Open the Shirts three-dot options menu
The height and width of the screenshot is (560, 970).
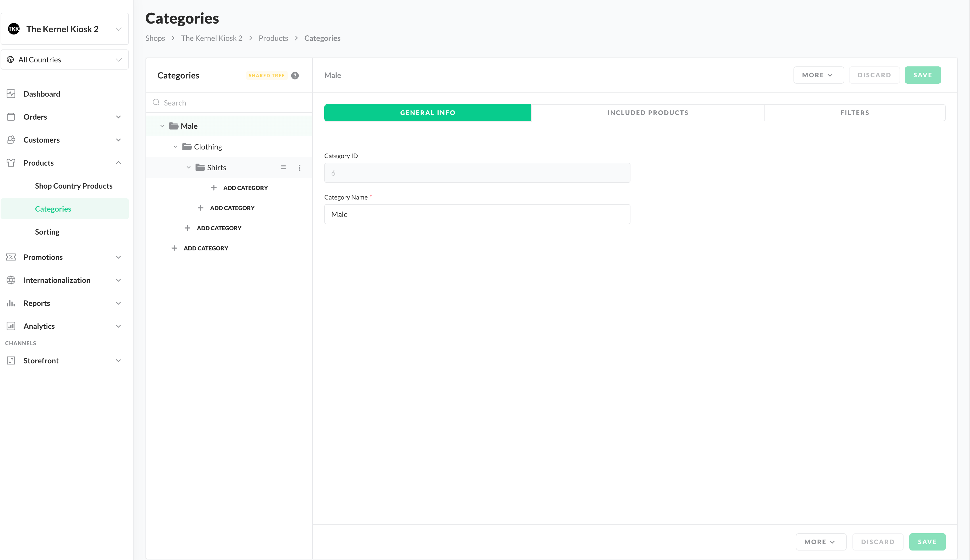tap(299, 168)
